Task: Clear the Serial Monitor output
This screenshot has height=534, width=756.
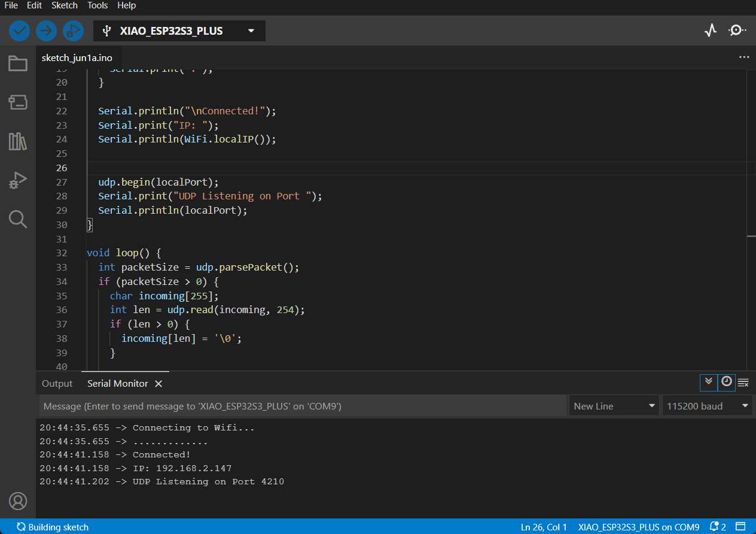Action: [x=743, y=383]
